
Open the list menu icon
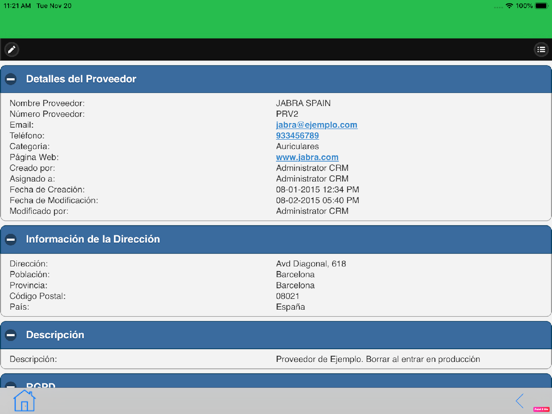pyautogui.click(x=541, y=49)
